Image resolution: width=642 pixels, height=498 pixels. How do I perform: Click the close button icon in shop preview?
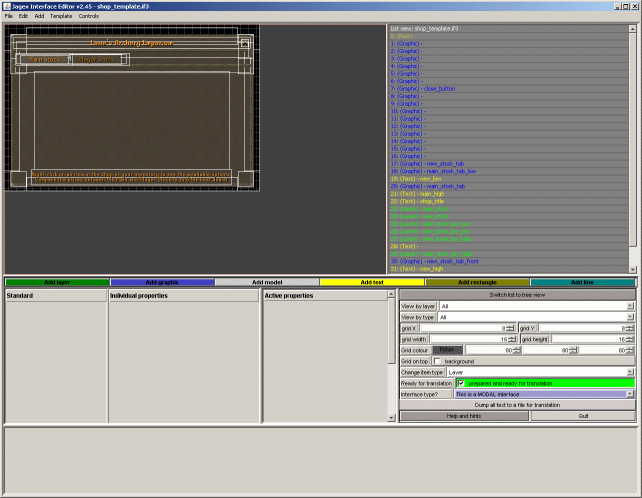(243, 41)
